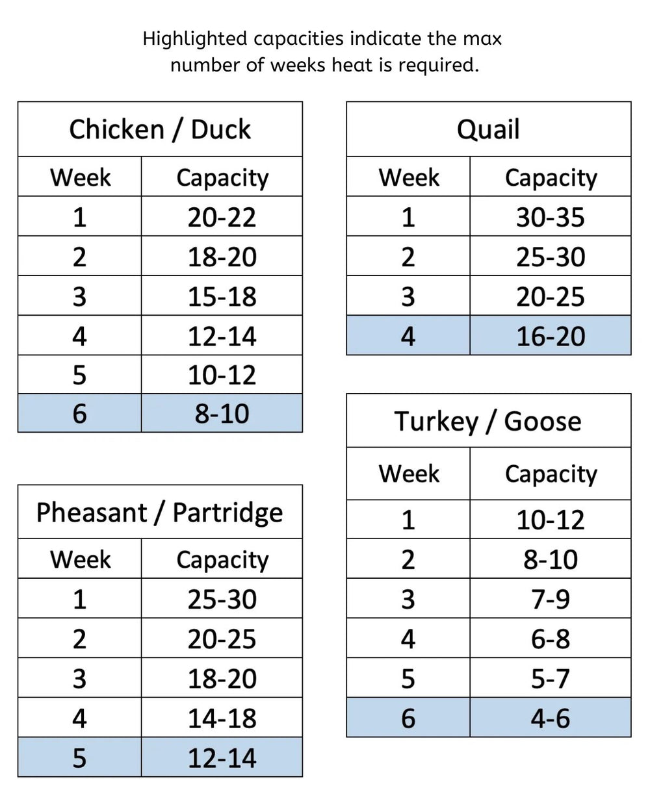Select the highlighted 16-20 Quail capacity cell
The height and width of the screenshot is (812, 650).
pyautogui.click(x=551, y=336)
